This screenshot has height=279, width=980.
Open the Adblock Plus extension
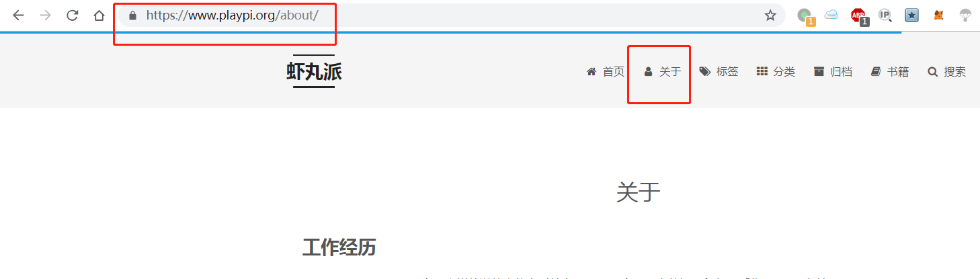click(859, 16)
